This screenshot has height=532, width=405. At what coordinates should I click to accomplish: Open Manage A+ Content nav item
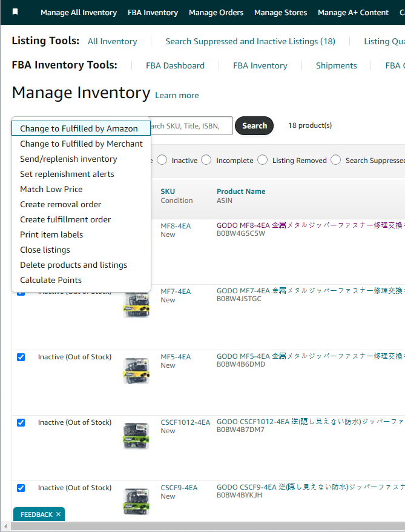point(353,13)
